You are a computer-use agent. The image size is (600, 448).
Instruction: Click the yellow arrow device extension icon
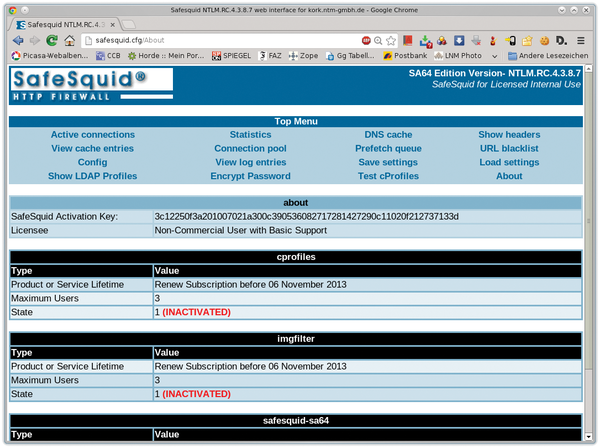point(510,40)
